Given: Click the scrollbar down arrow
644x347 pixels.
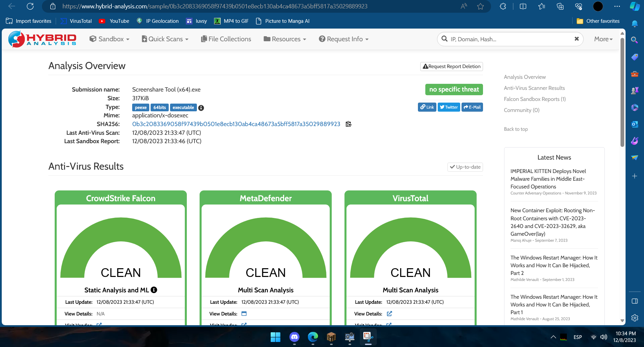Looking at the screenshot, I should click(622, 321).
